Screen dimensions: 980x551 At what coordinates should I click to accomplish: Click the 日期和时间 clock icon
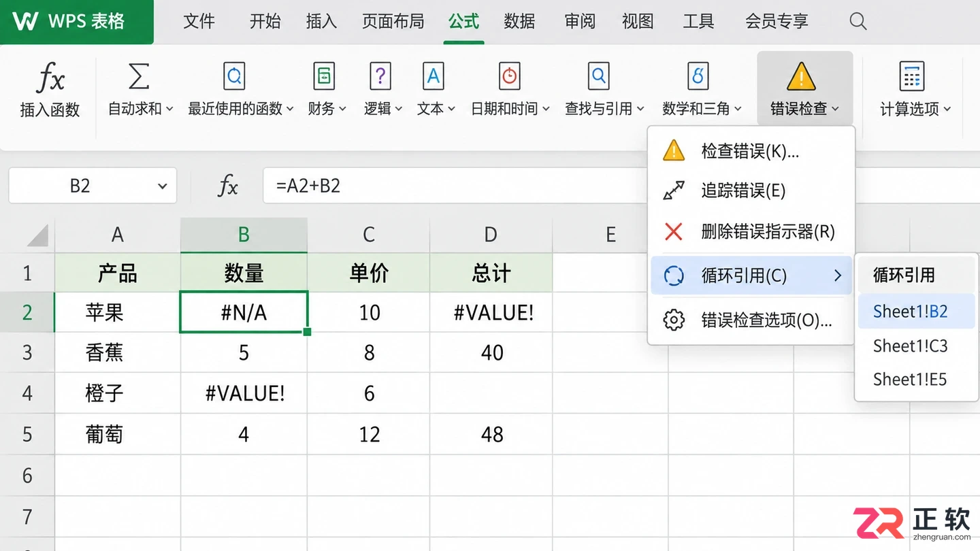pos(509,76)
